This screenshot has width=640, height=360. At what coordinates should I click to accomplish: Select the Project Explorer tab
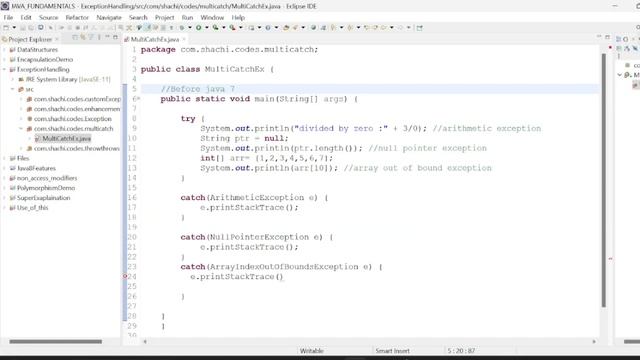[30, 39]
